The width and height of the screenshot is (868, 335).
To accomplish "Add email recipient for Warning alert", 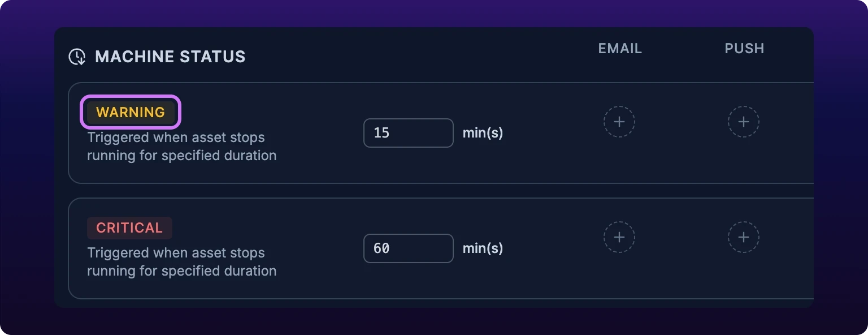I will [619, 122].
